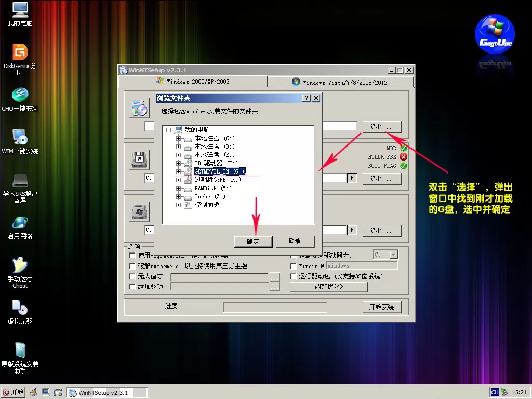Check the 添加驱动 add driver option
This screenshot has height=399, width=532.
click(x=132, y=287)
